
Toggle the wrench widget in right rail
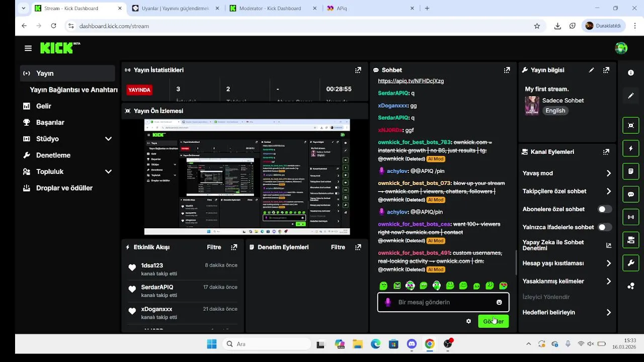tap(631, 263)
